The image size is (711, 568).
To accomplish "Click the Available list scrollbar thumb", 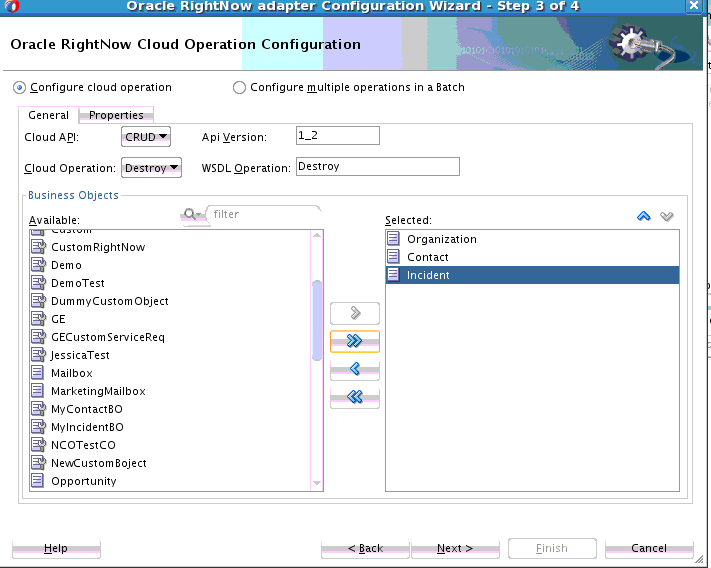I will click(317, 320).
